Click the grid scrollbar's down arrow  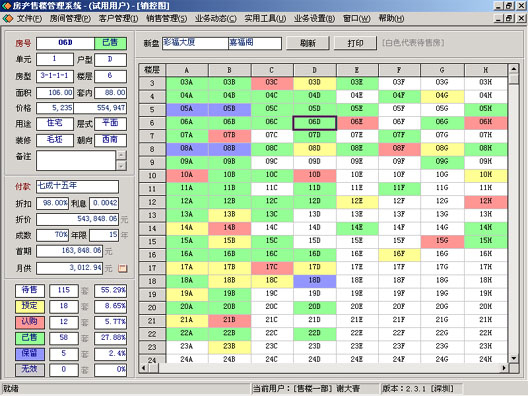[514, 358]
